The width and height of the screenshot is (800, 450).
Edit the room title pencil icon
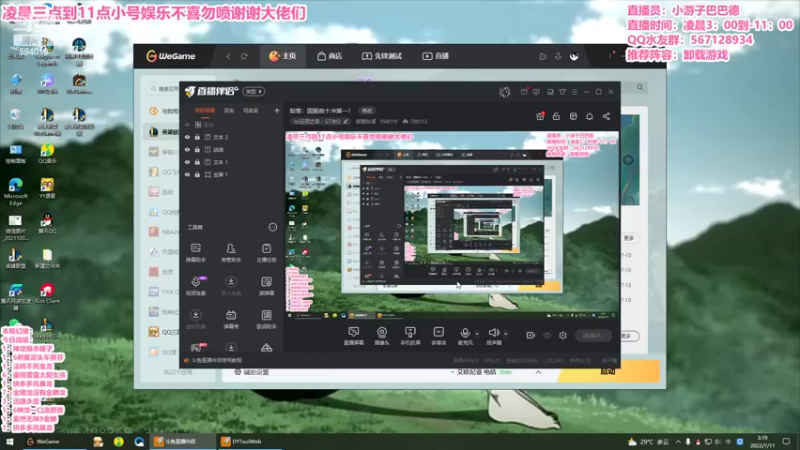pyautogui.click(x=345, y=121)
